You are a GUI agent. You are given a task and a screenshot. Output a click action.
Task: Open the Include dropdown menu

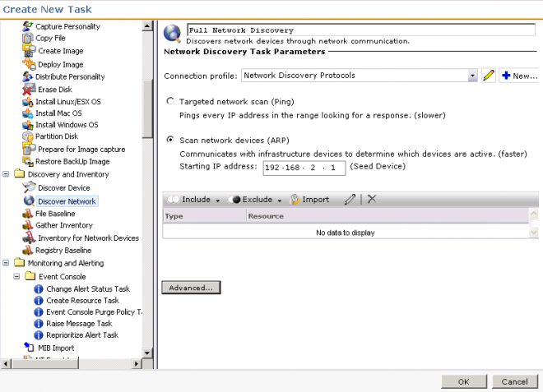click(x=217, y=201)
